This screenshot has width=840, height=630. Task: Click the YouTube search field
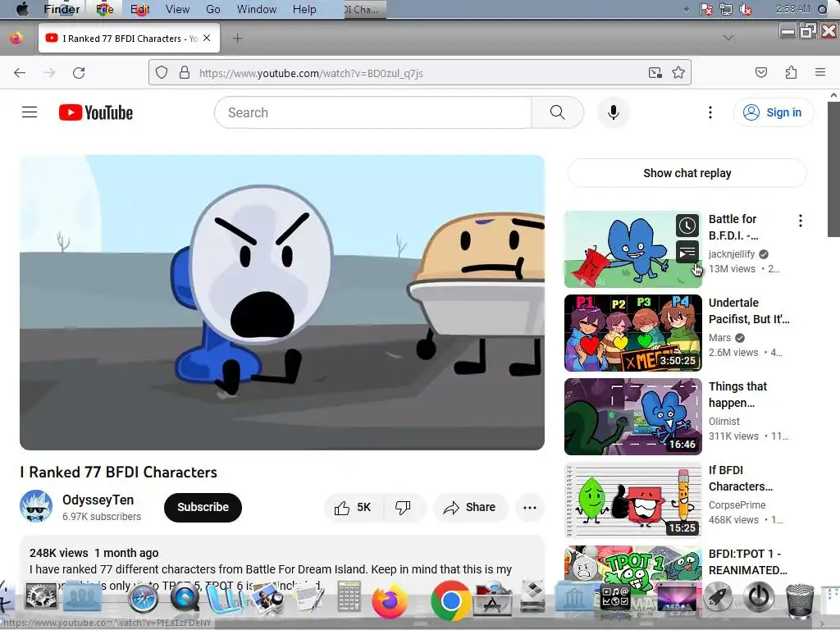(x=373, y=112)
